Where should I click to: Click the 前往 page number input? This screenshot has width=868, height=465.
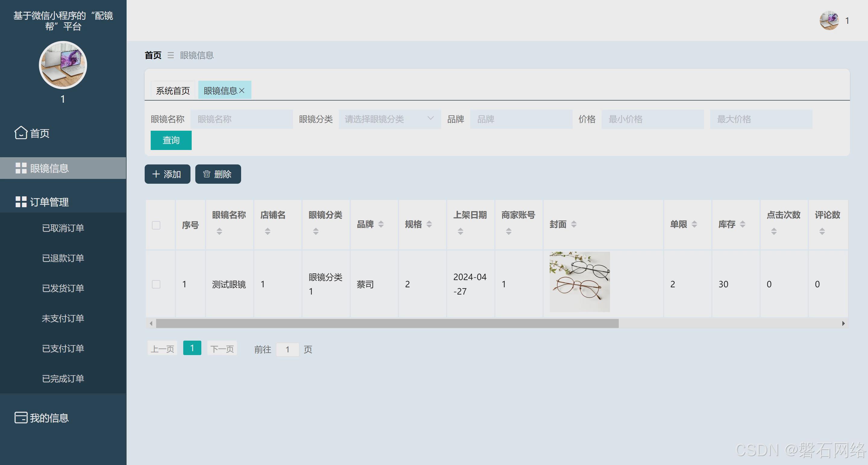(287, 350)
